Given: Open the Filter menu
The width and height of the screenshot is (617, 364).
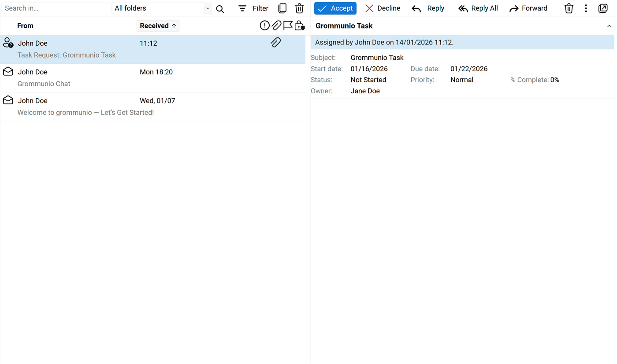Looking at the screenshot, I should click(x=253, y=8).
